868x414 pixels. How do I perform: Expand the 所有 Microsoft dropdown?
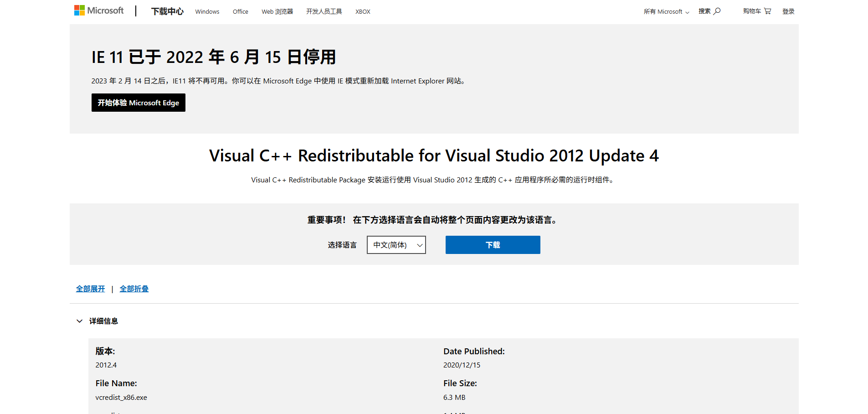pyautogui.click(x=666, y=11)
